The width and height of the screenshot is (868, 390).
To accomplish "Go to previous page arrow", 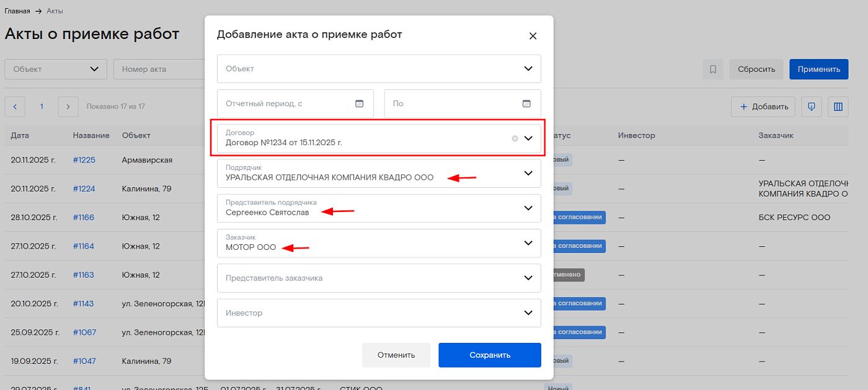I will pos(15,107).
